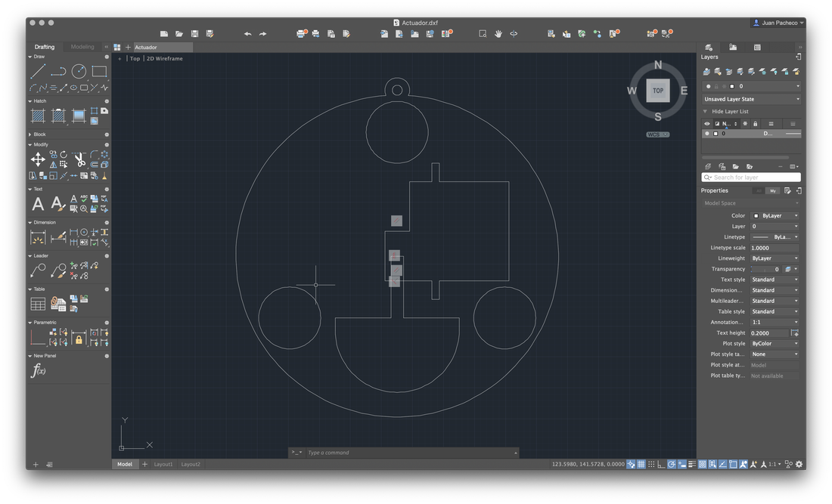Switch to the Layout2 tab
This screenshot has width=832, height=504.
click(191, 464)
